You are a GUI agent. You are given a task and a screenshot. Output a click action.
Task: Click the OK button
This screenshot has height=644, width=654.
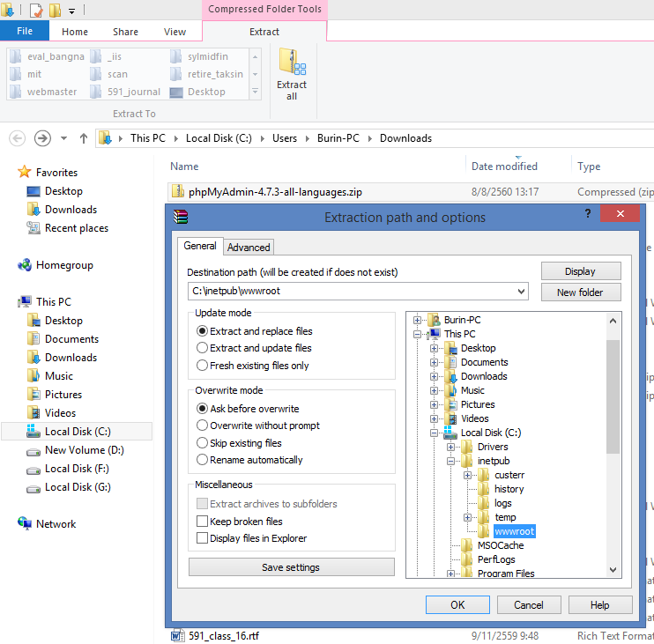[x=457, y=604]
